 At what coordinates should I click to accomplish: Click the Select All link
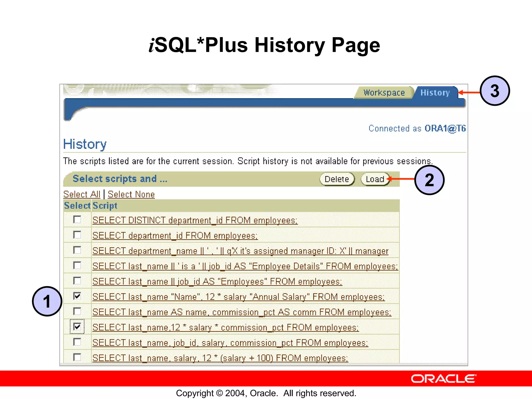pos(82,194)
